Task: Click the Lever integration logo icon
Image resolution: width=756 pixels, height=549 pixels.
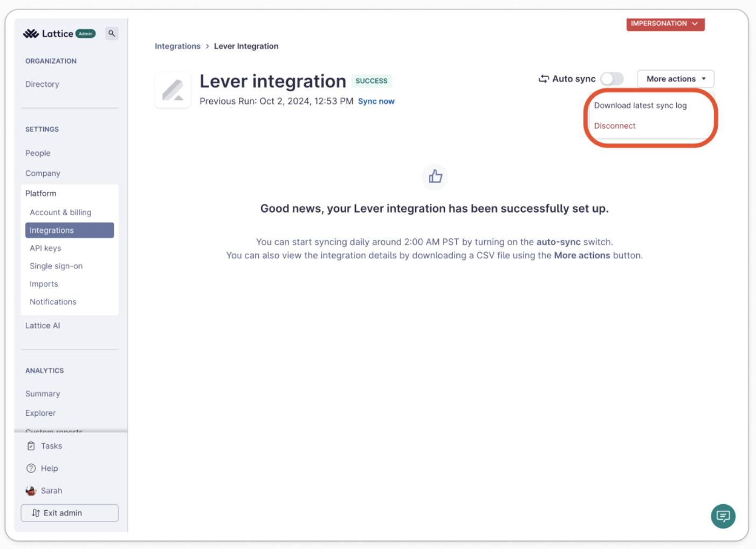Action: [173, 90]
